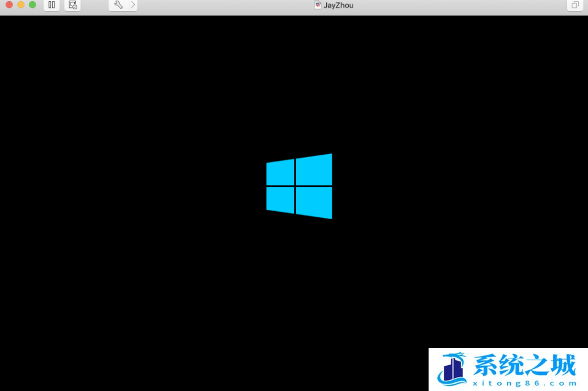The height and width of the screenshot is (391, 588).
Task: Close the JayZhou VM window
Action: [x=9, y=4]
